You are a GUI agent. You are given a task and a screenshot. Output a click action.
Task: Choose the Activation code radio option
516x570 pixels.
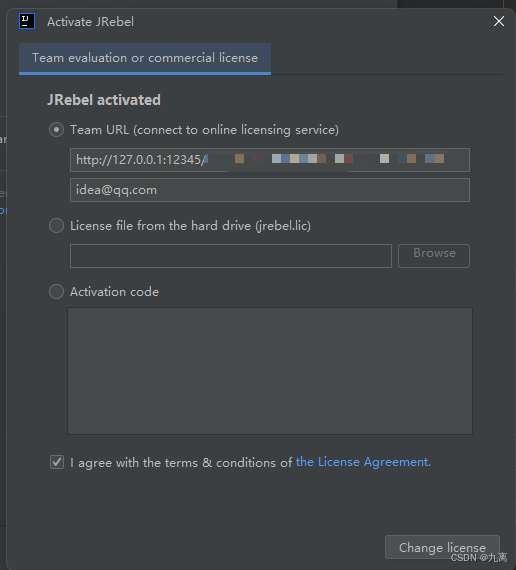point(56,292)
